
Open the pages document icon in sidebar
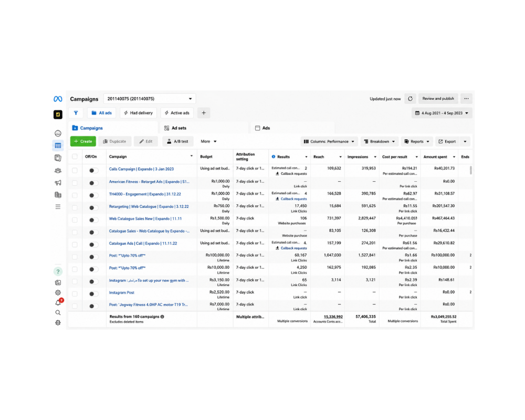pyautogui.click(x=58, y=157)
